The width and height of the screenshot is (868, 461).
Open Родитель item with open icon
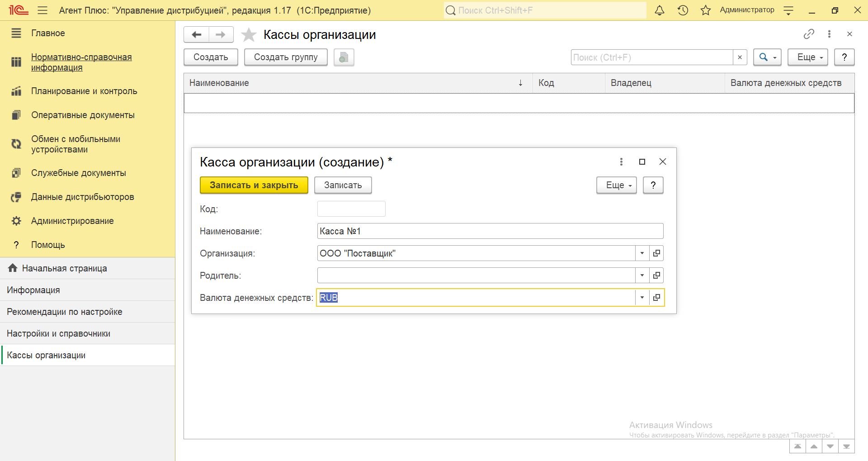click(656, 276)
